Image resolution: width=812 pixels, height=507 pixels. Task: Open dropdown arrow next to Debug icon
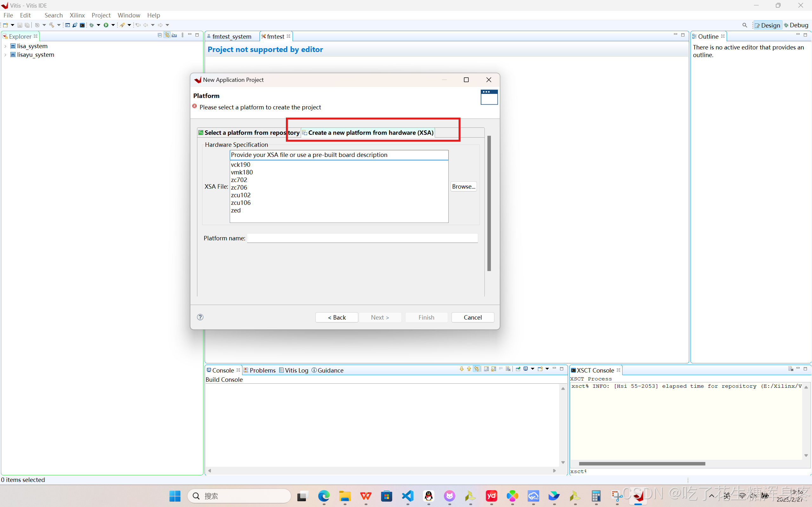coord(99,25)
